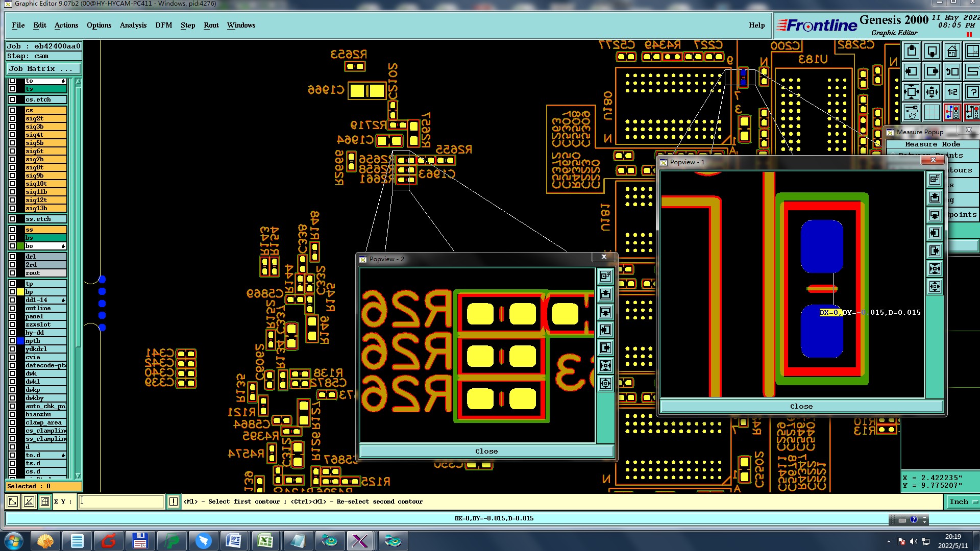Open the DFM menu

point(164,25)
